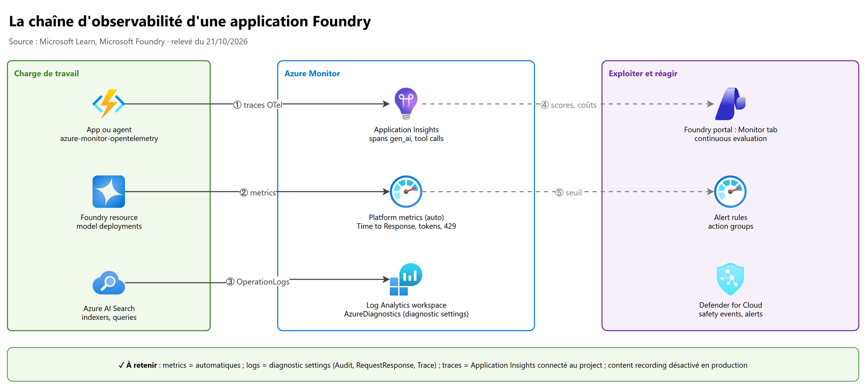Click the lightning bolt icon above App ou agent
The height and width of the screenshot is (390, 868).
(x=109, y=104)
